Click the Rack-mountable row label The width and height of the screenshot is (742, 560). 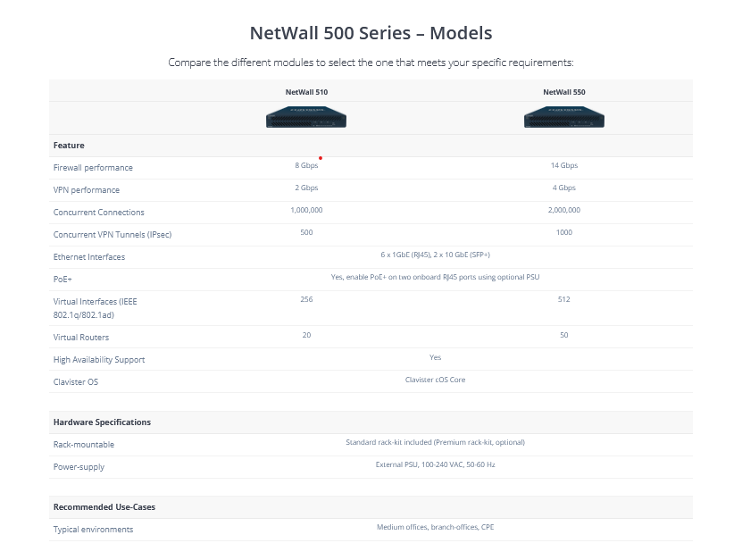tap(84, 445)
